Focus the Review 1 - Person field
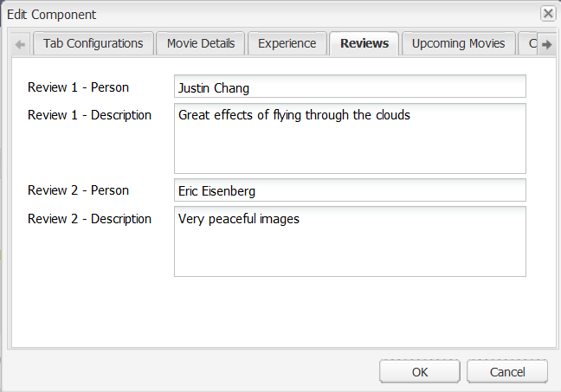Screen dimensions: 561x392 (x=350, y=87)
